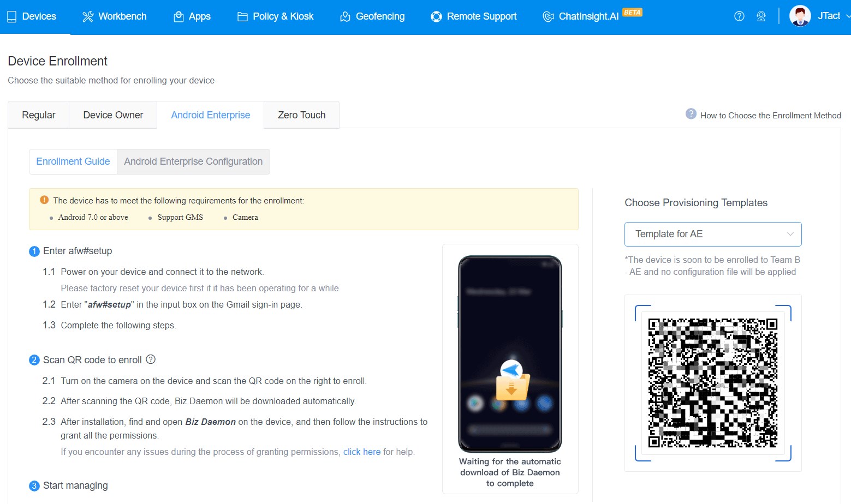Click the phone preview illustration
Image resolution: width=851 pixels, height=504 pixels.
510,354
